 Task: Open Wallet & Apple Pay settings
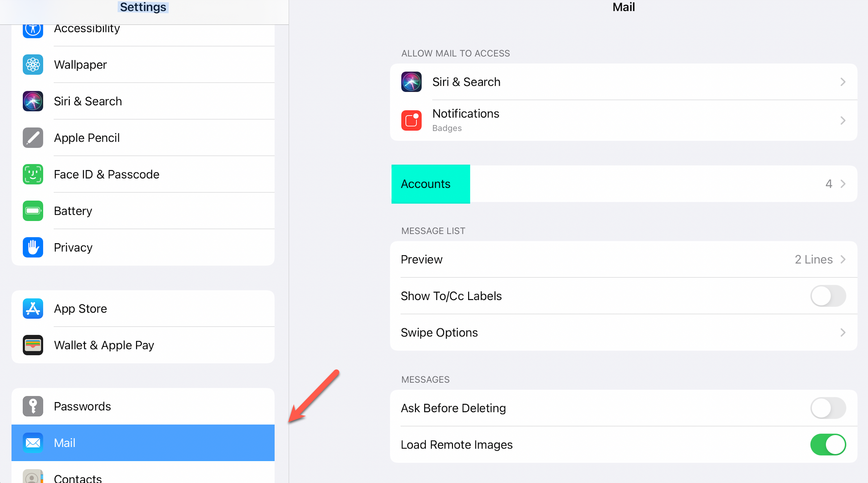click(143, 345)
